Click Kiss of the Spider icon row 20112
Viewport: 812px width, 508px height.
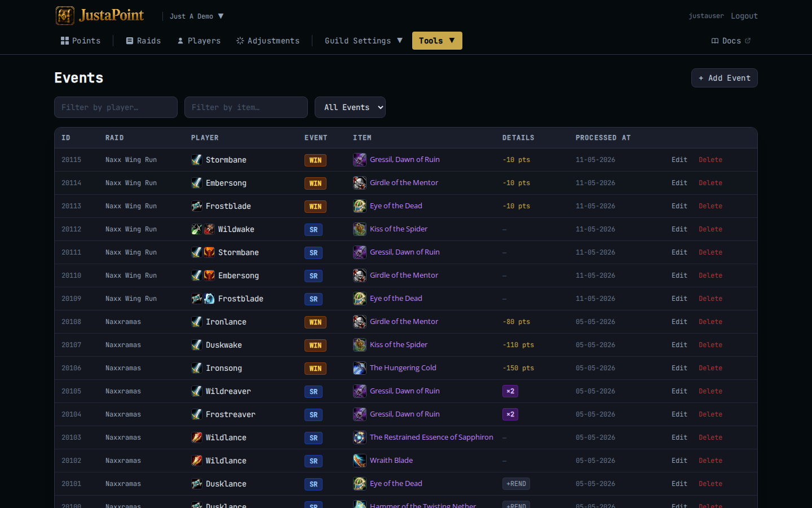pyautogui.click(x=360, y=229)
